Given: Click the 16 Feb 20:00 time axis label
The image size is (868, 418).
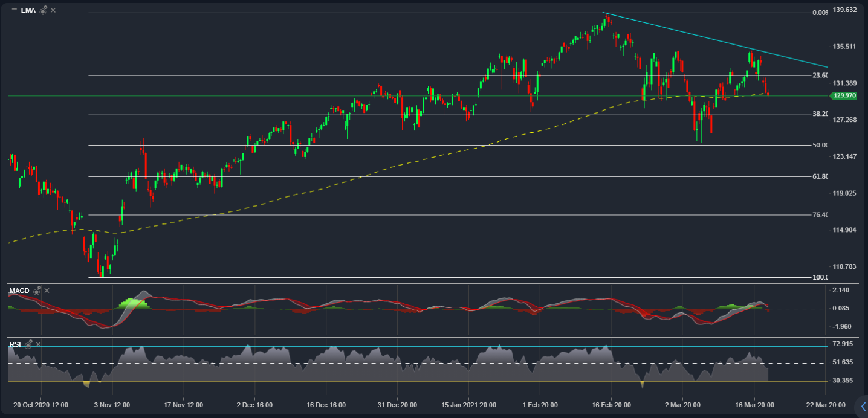Looking at the screenshot, I should point(611,405).
